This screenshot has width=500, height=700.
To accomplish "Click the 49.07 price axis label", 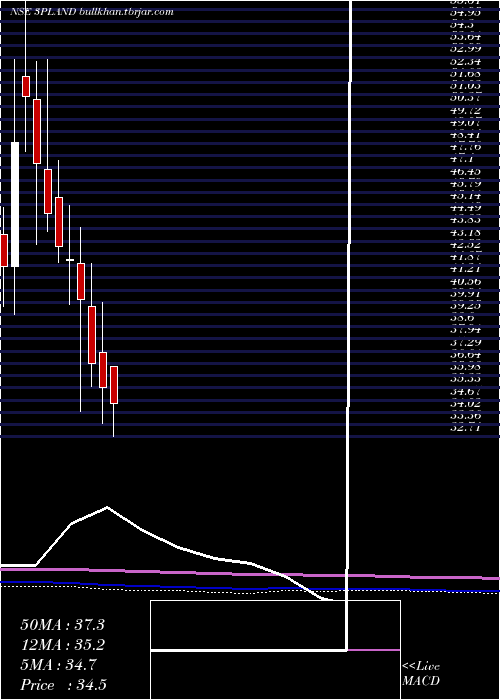I will click(464, 122).
